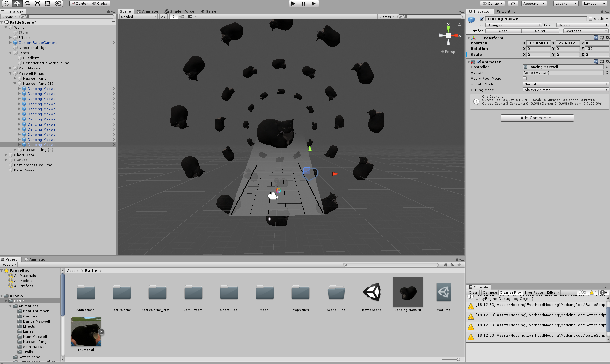Toggle info messages filter in Console
Screen dimensions: 610x364
(x=583, y=292)
